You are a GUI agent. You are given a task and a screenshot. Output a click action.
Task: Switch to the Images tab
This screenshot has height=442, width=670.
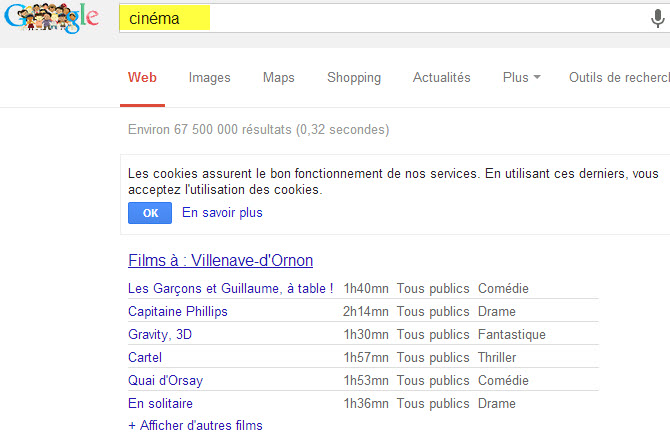tap(209, 77)
